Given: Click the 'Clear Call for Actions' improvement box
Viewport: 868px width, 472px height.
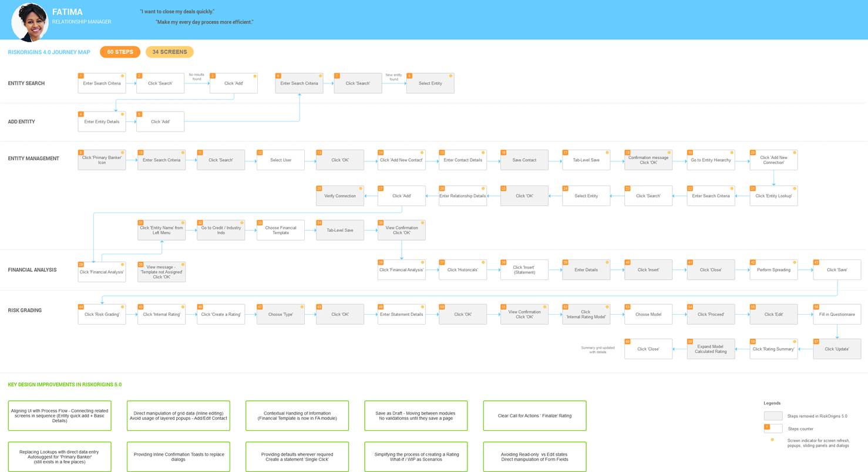Looking at the screenshot, I should click(x=534, y=416).
